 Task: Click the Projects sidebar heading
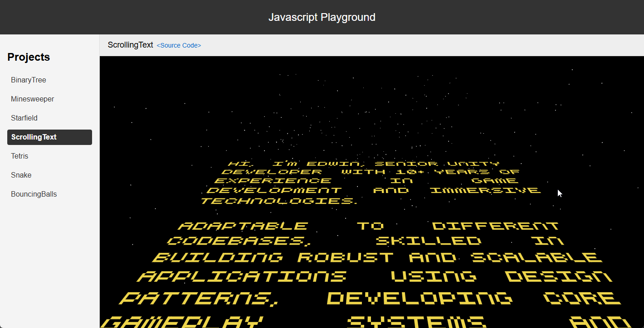(x=29, y=57)
